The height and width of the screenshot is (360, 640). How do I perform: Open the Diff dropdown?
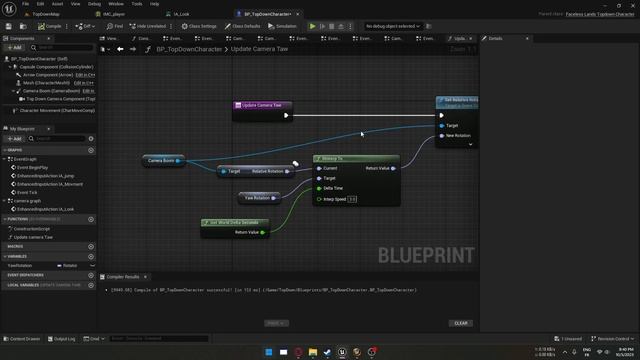85,26
